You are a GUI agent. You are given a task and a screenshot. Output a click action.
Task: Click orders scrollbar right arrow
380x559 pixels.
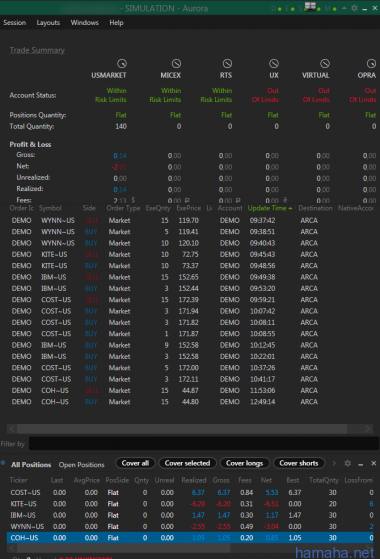click(x=368, y=428)
